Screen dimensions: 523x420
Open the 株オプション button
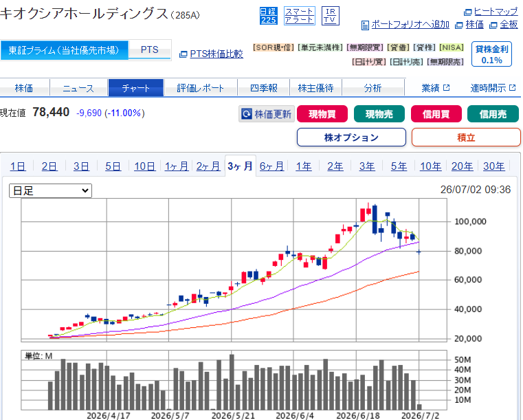(351, 137)
